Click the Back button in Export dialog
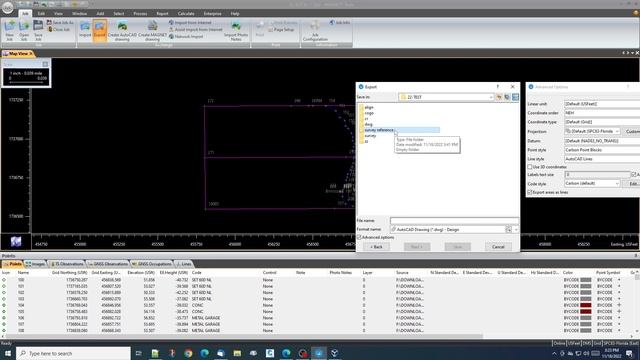Screen dimensions: 640x360 tap(376, 247)
